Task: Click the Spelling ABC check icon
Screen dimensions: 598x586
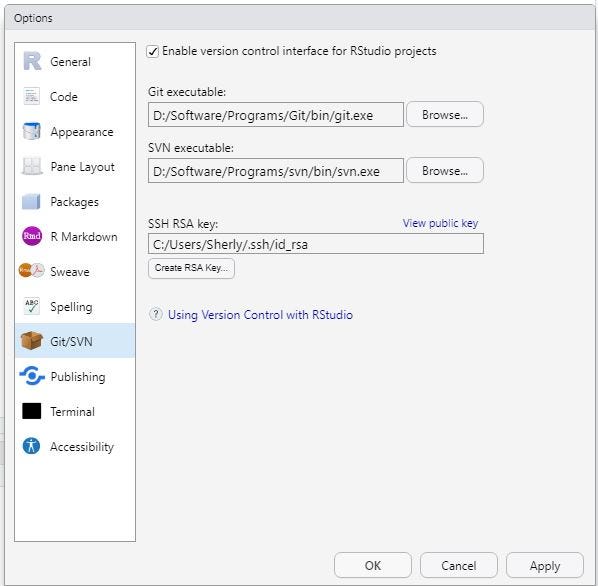Action: click(32, 306)
